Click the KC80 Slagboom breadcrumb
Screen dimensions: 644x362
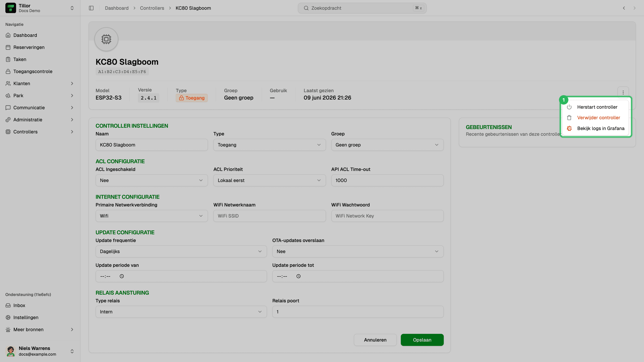click(193, 8)
